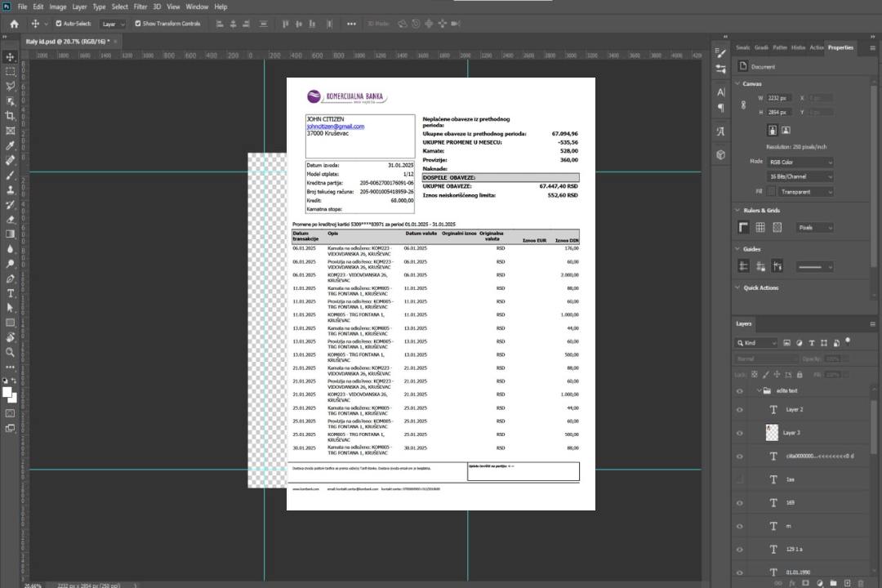Collapse the 'edite text' layer group

tap(758, 390)
